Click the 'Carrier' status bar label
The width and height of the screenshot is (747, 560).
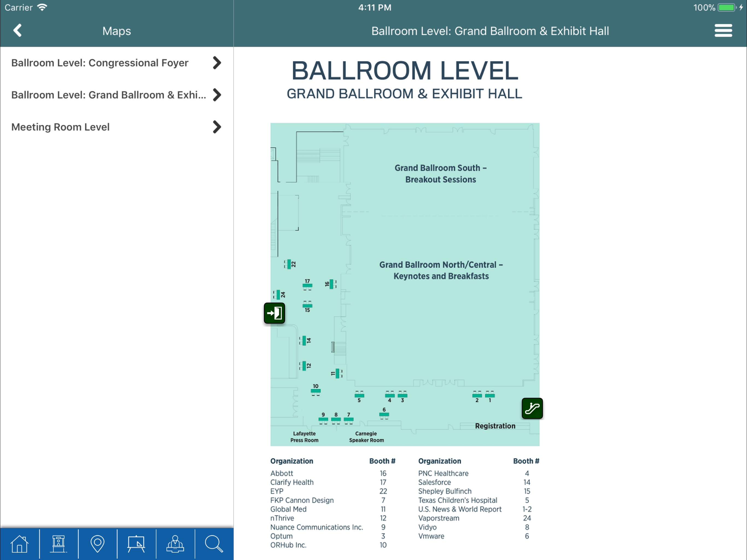click(x=19, y=7)
